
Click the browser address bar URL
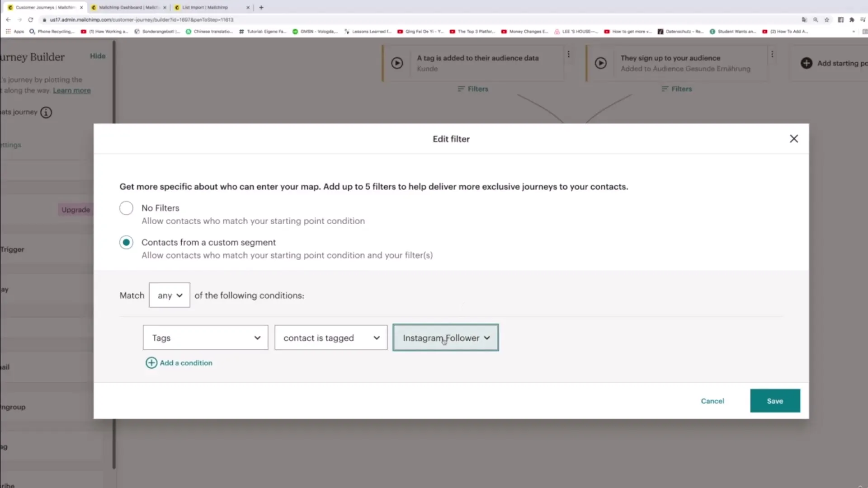click(x=142, y=20)
